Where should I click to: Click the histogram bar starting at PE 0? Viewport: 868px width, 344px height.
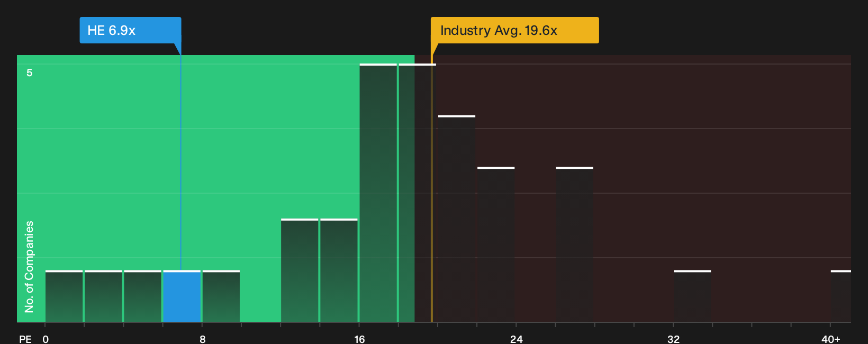point(64,296)
